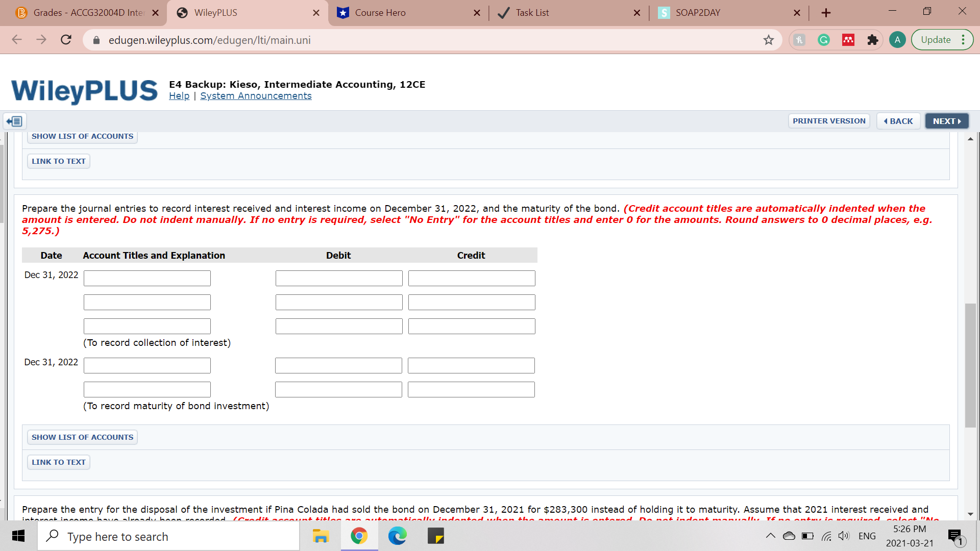Screen dimensions: 980x551
Task: Open the Chrome profile avatar A
Action: [x=897, y=39]
